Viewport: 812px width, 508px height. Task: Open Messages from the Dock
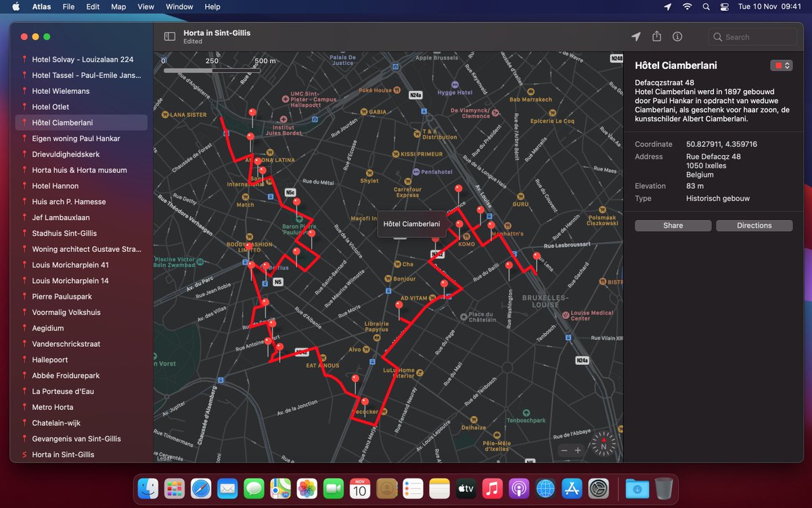pyautogui.click(x=254, y=488)
